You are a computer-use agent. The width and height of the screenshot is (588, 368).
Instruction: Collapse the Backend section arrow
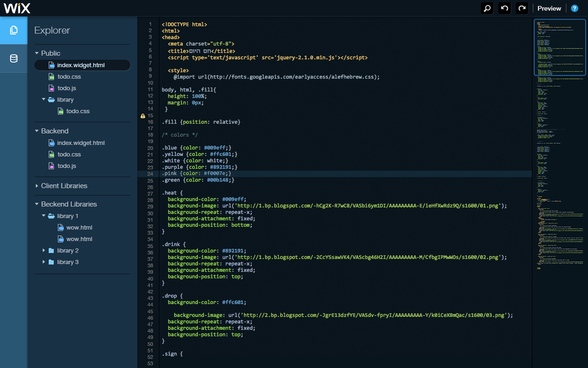click(37, 131)
